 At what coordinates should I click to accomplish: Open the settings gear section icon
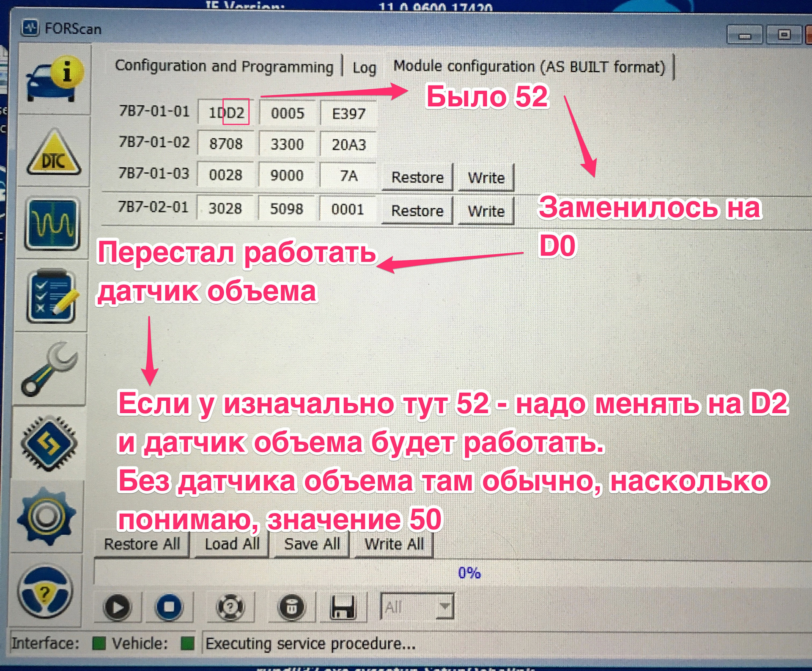47,517
